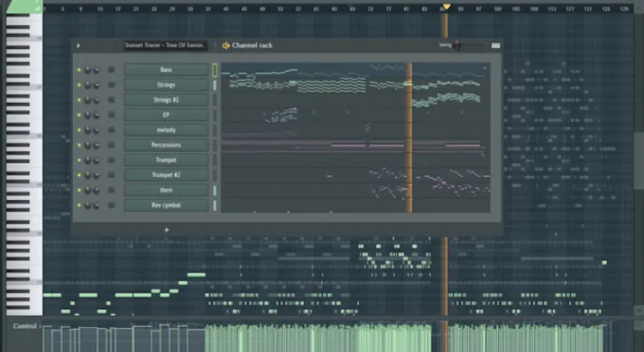Toggle mute LED on Rev cymbal channel
Screen dimensions: 644x352
tap(79, 205)
